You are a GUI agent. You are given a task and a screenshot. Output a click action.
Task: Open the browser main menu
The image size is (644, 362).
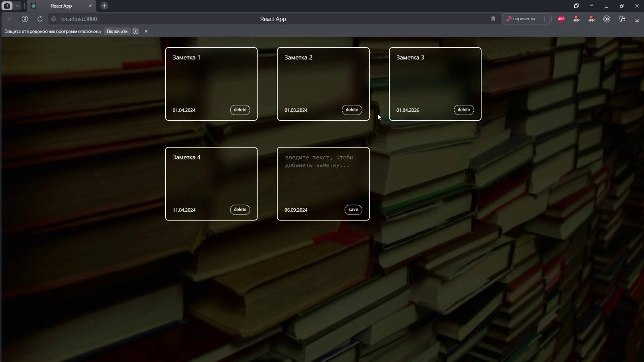coord(591,6)
